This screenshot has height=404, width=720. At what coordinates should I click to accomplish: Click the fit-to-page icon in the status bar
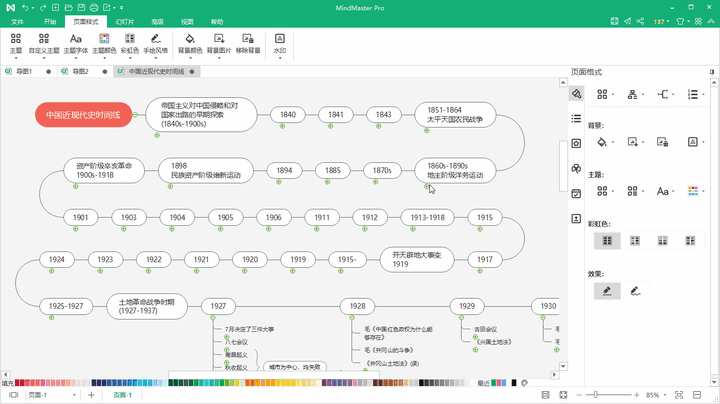pyautogui.click(x=545, y=395)
